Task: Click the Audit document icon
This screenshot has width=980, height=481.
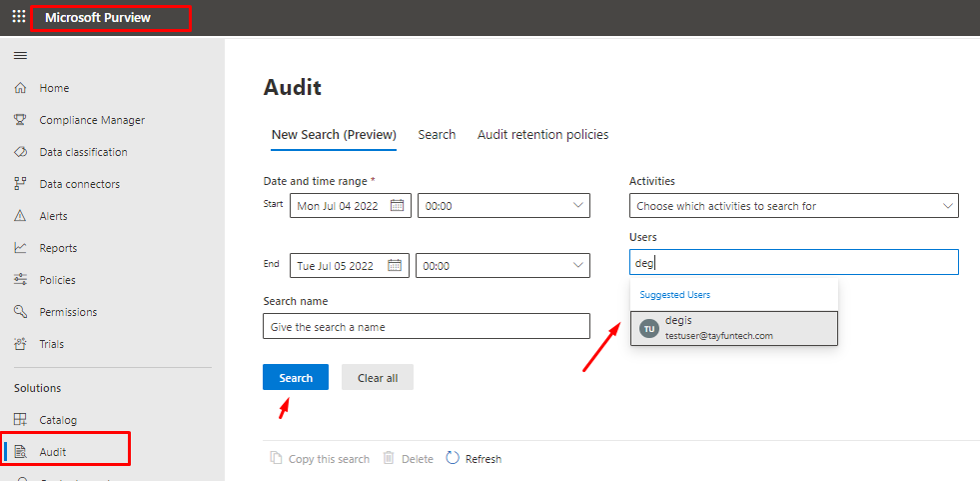Action: click(x=20, y=452)
